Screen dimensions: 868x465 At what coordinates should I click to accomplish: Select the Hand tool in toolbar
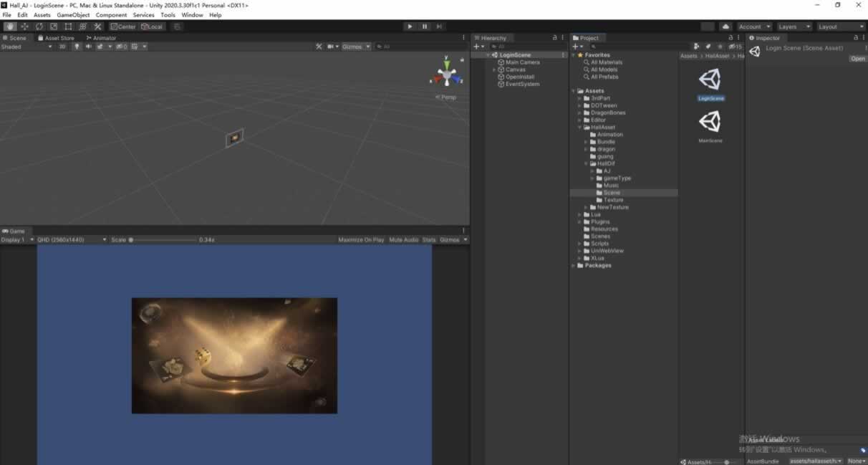point(10,27)
